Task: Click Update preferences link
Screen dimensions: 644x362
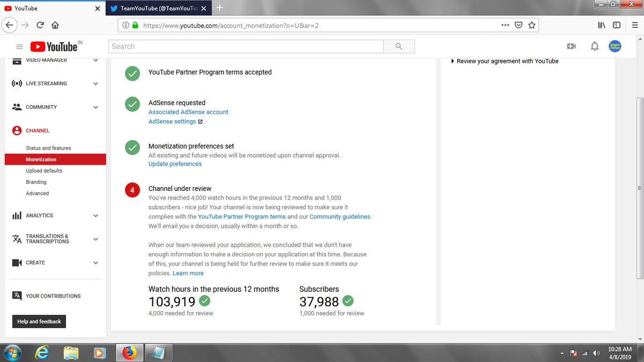Action: tap(175, 164)
